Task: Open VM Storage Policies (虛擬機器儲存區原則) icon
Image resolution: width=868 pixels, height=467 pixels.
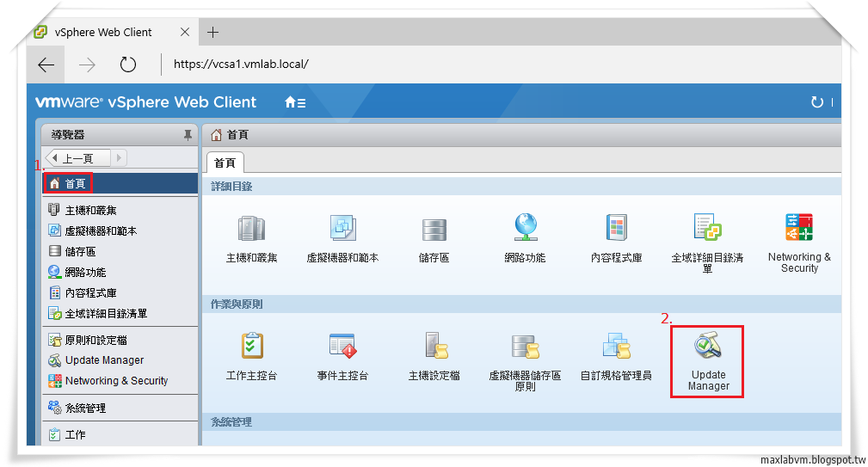Action: pos(526,347)
